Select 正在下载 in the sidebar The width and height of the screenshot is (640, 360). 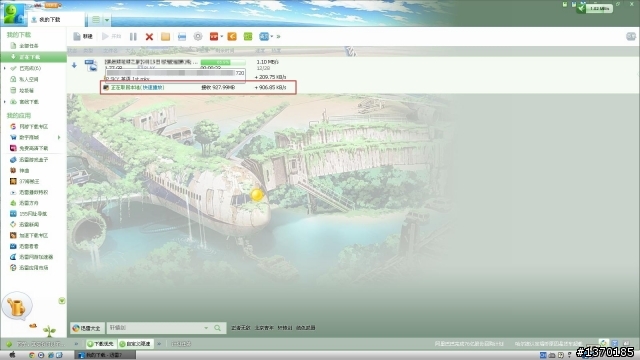pyautogui.click(x=33, y=57)
